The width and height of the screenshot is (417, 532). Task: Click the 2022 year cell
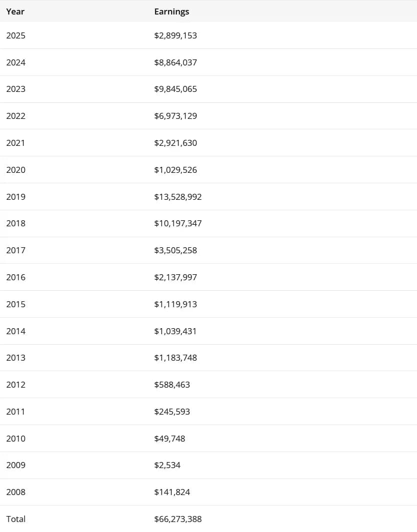pyautogui.click(x=15, y=116)
